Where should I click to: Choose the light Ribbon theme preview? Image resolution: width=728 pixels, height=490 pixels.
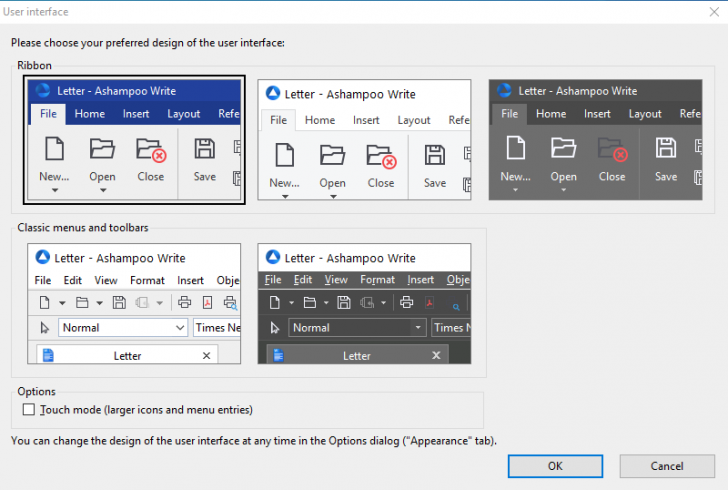[x=364, y=140]
